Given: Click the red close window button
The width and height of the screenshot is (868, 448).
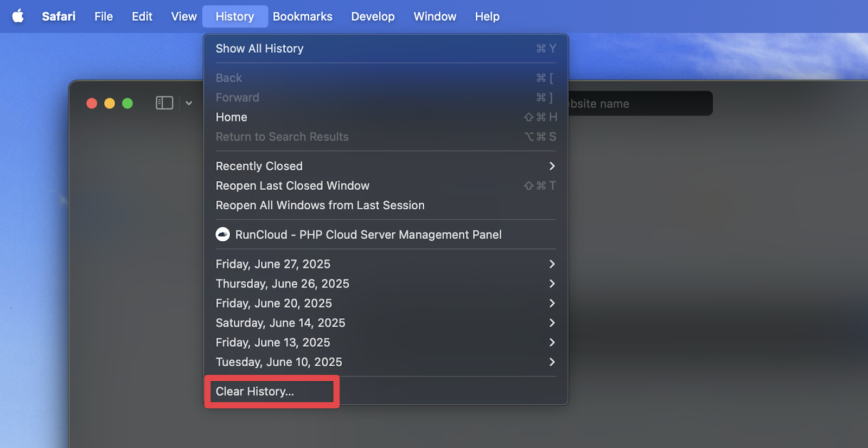Looking at the screenshot, I should (x=92, y=103).
